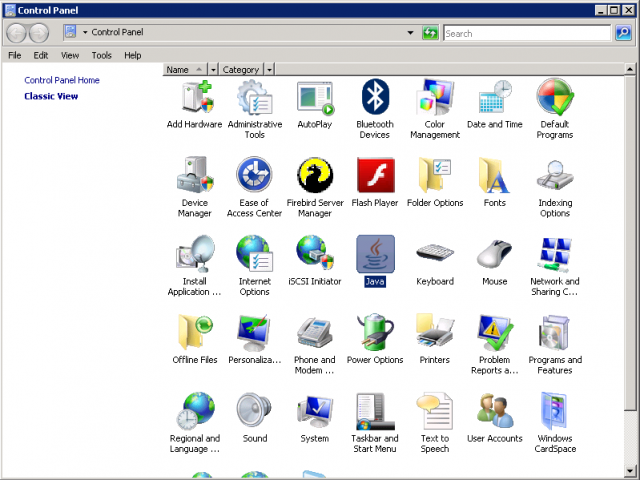Select the Flash Player icon
This screenshot has height=480, width=640.
(375, 183)
